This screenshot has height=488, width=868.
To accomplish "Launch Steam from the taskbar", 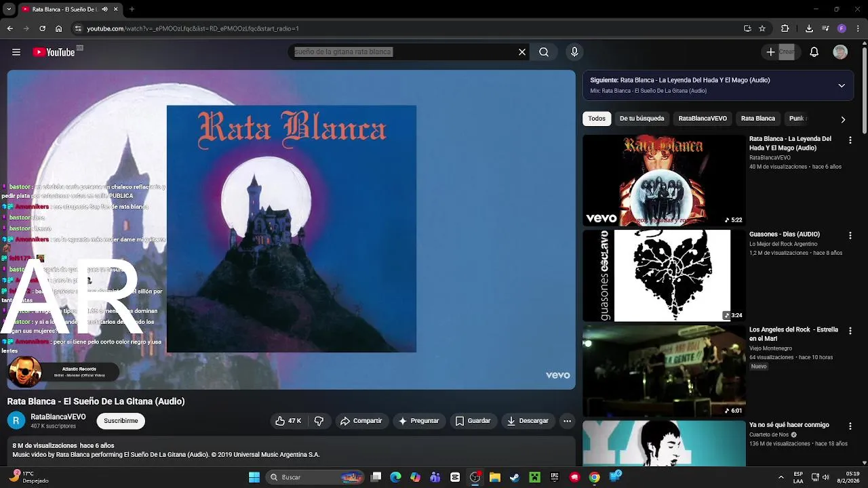I will pos(515,477).
